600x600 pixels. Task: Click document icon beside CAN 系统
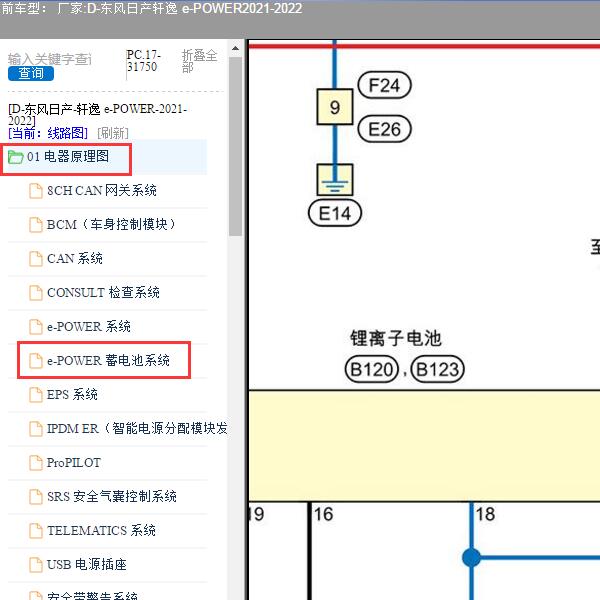tap(36, 259)
